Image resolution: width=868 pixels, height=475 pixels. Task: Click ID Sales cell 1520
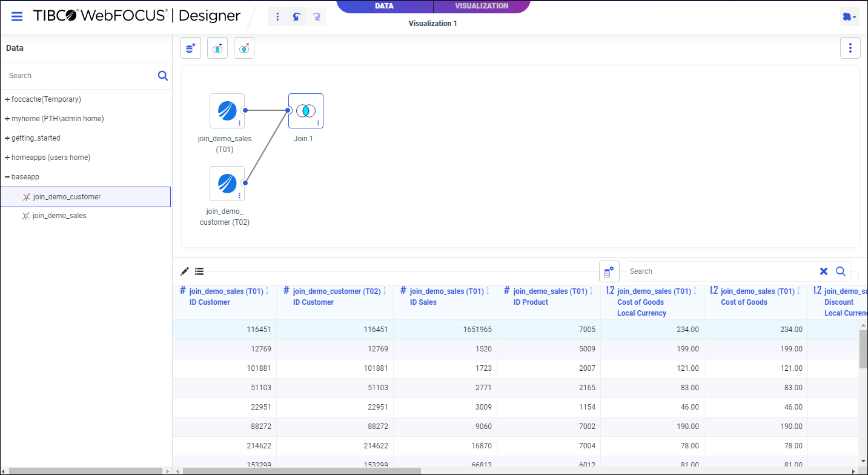click(445, 349)
